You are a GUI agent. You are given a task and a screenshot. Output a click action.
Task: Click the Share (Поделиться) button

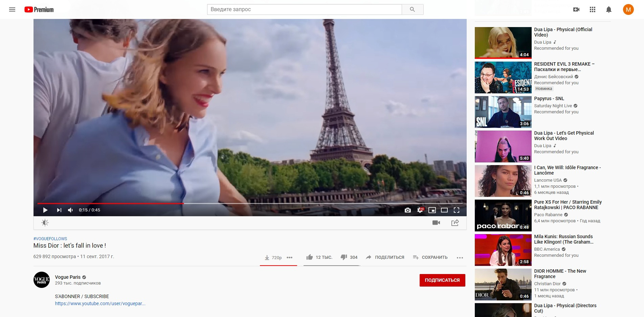point(385,257)
